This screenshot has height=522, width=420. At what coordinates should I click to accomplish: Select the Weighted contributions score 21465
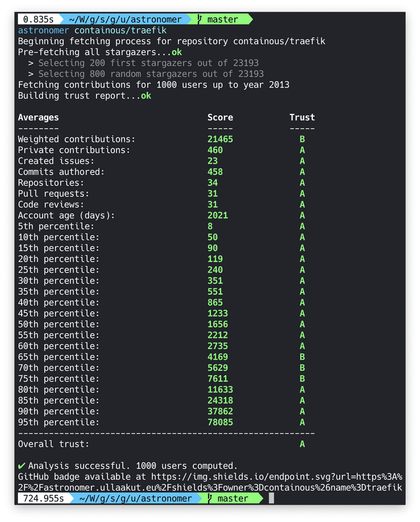tap(220, 139)
